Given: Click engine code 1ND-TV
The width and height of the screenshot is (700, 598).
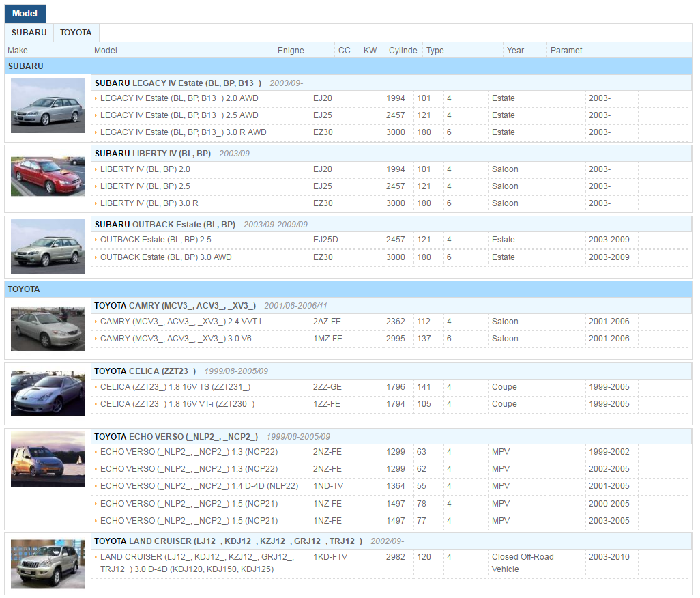Looking at the screenshot, I should (x=329, y=486).
